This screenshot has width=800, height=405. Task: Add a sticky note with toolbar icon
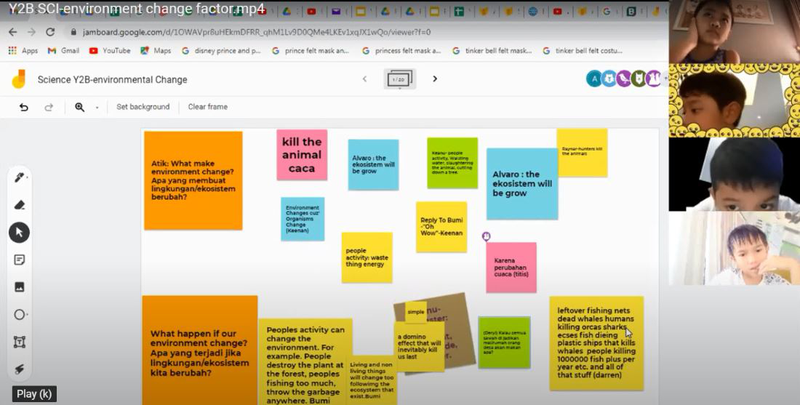tap(19, 259)
